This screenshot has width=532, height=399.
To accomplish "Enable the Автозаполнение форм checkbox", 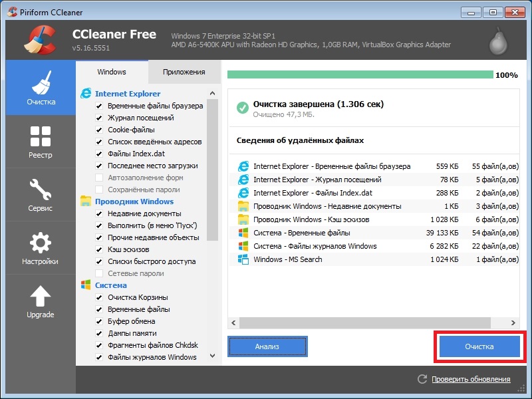I will 99,178.
